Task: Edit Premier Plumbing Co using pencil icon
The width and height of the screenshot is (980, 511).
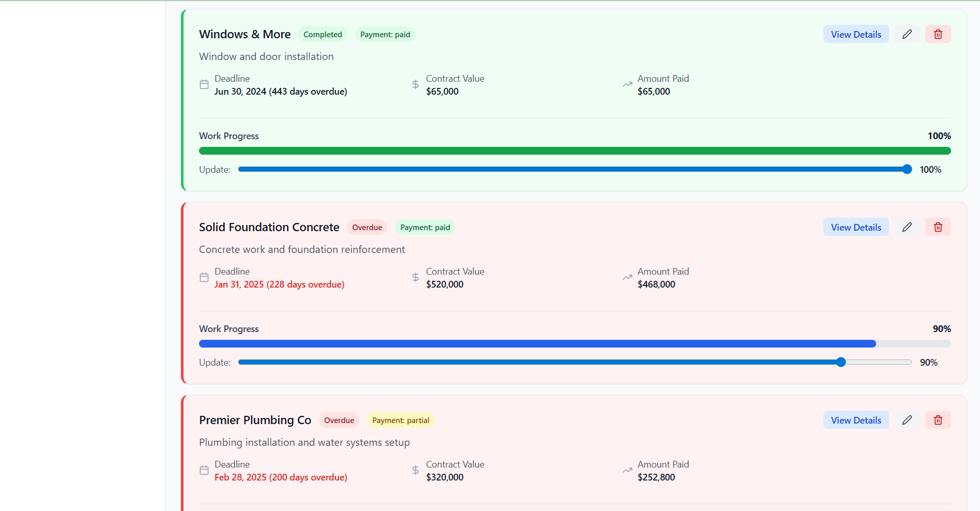Action: (x=907, y=420)
